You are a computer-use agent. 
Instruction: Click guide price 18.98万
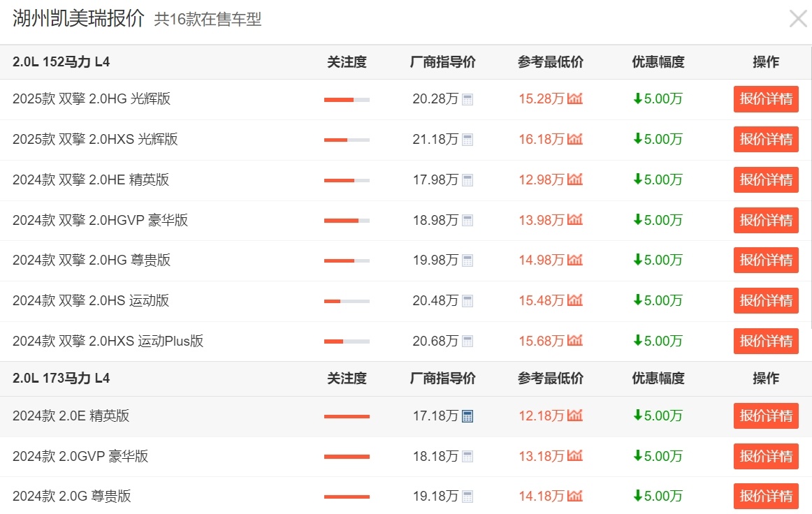point(435,220)
